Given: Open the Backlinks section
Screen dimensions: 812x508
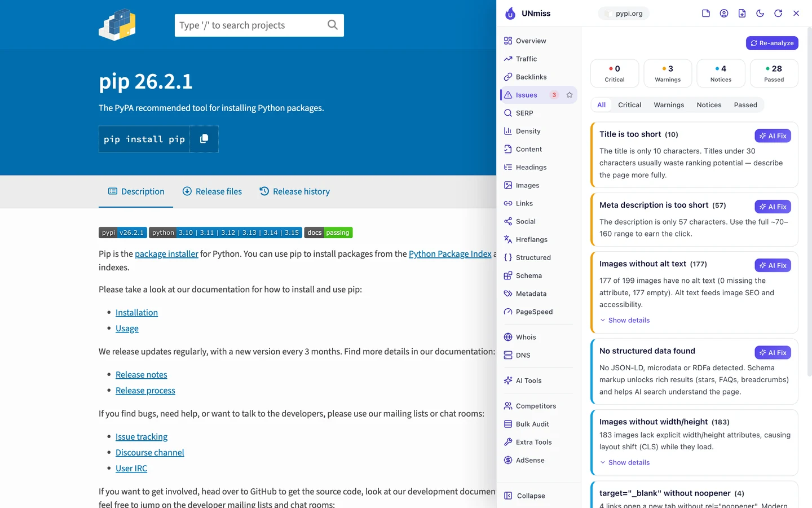Looking at the screenshot, I should pos(539,77).
